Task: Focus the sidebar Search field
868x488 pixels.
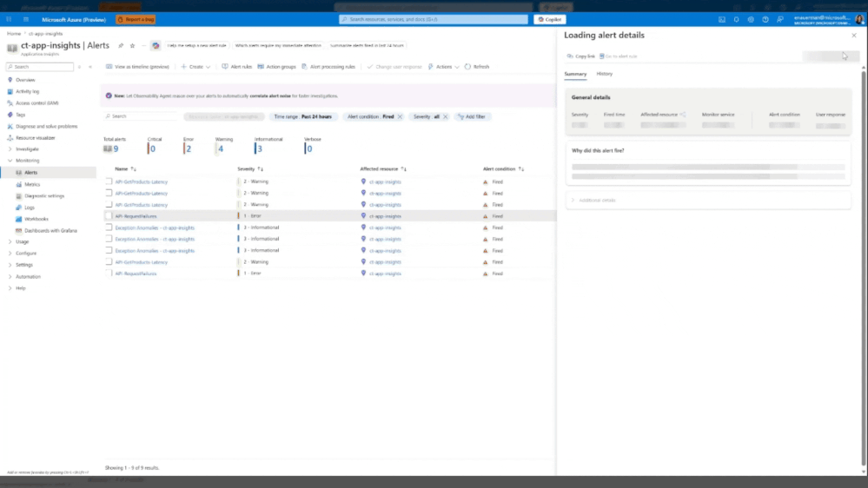Action: point(40,67)
